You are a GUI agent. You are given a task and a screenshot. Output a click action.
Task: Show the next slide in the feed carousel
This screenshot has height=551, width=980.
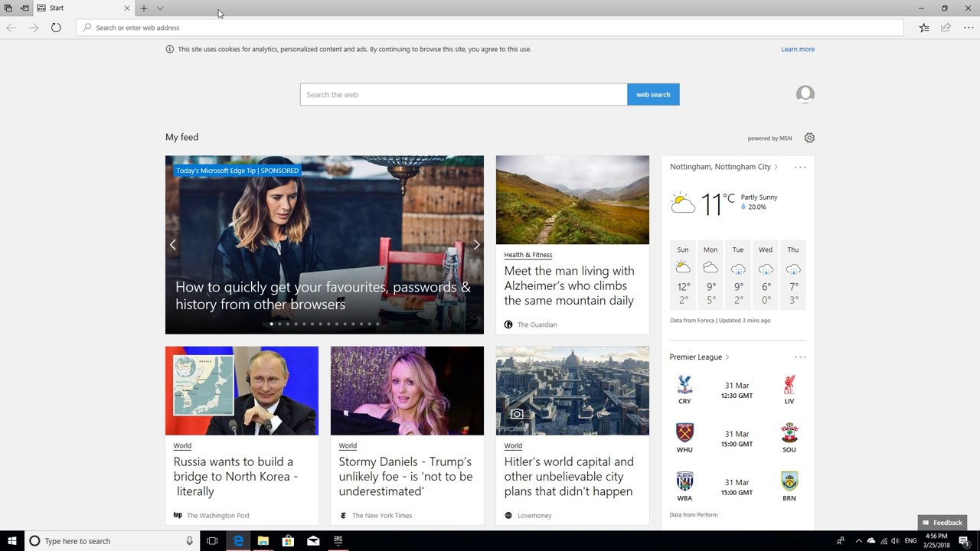pos(476,245)
